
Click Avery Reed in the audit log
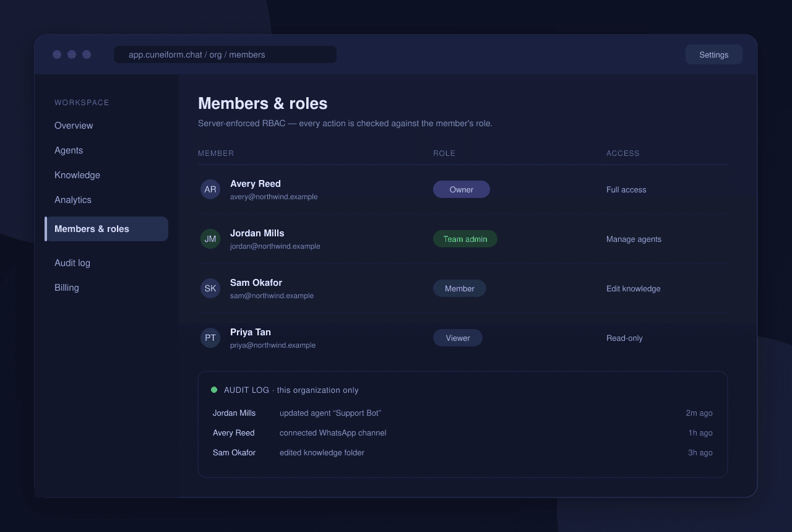pyautogui.click(x=233, y=433)
